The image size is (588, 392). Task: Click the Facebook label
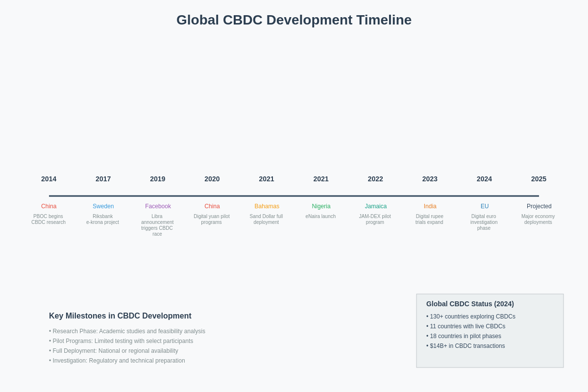[x=158, y=206]
